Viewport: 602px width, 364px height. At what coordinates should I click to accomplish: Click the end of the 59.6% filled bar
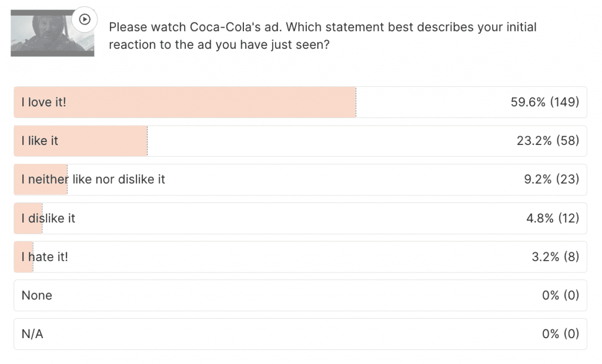tap(354, 102)
